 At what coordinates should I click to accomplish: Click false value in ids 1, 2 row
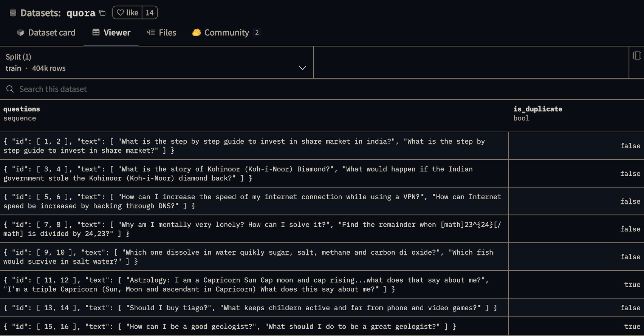click(630, 146)
